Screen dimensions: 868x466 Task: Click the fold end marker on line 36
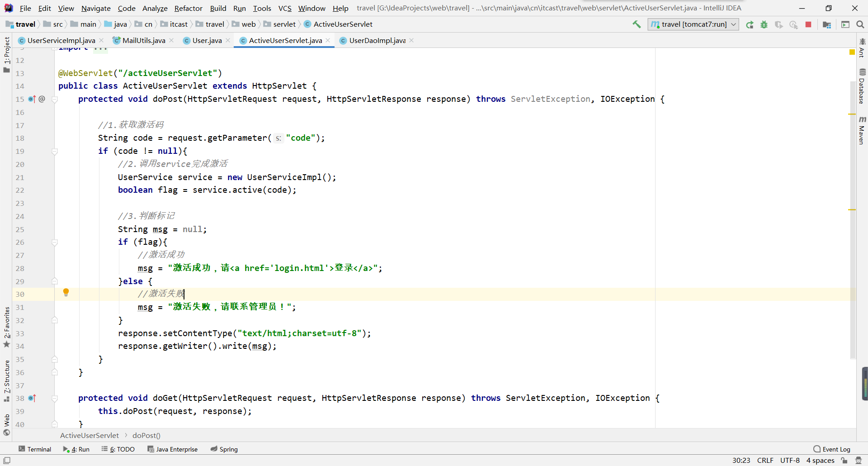[55, 373]
